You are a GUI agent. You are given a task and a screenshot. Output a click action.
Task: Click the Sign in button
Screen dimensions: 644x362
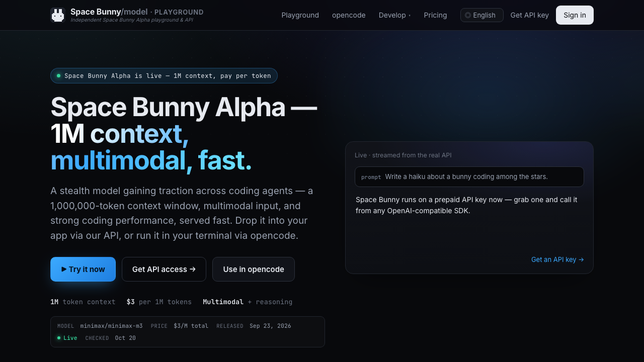tap(575, 15)
